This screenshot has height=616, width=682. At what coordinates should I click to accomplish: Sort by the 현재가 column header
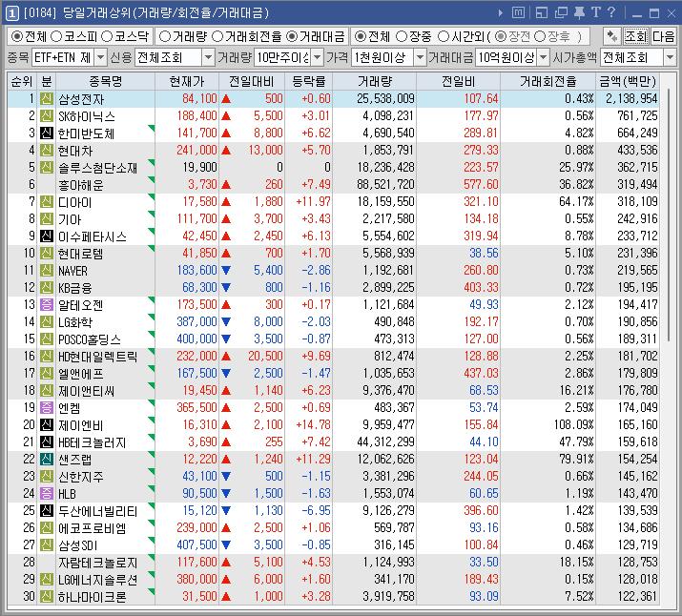(187, 81)
